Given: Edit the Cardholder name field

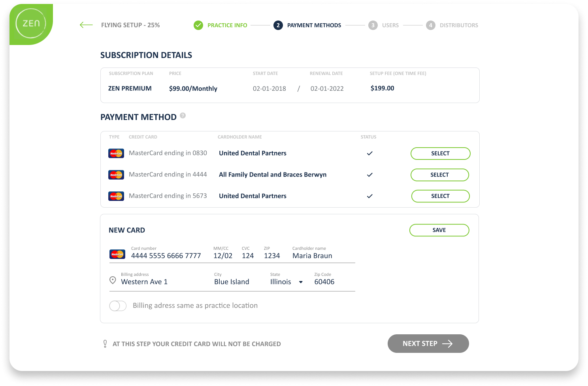Looking at the screenshot, I should pyautogui.click(x=312, y=256).
